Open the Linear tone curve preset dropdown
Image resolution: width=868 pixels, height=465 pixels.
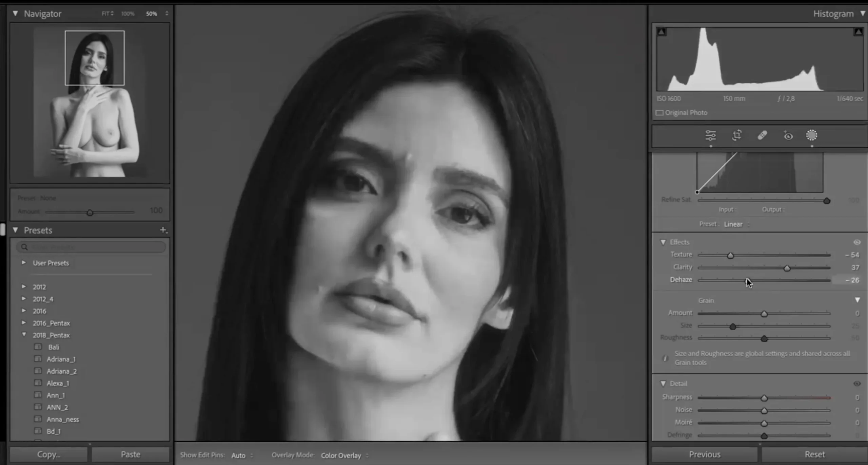click(733, 224)
